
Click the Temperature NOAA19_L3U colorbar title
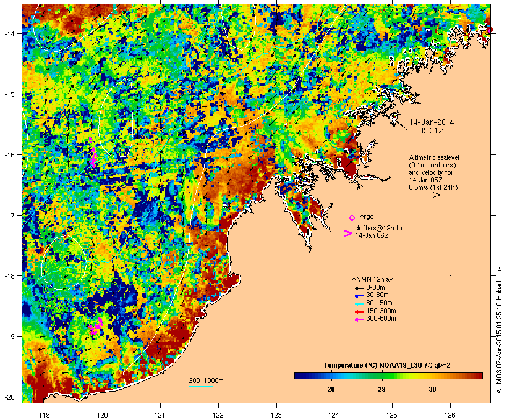tap(387, 365)
